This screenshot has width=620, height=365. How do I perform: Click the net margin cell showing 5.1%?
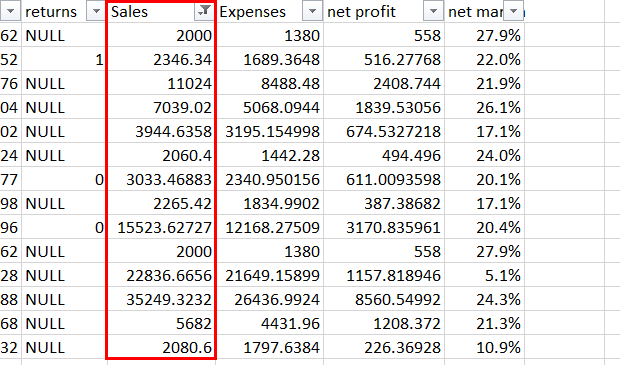click(484, 275)
